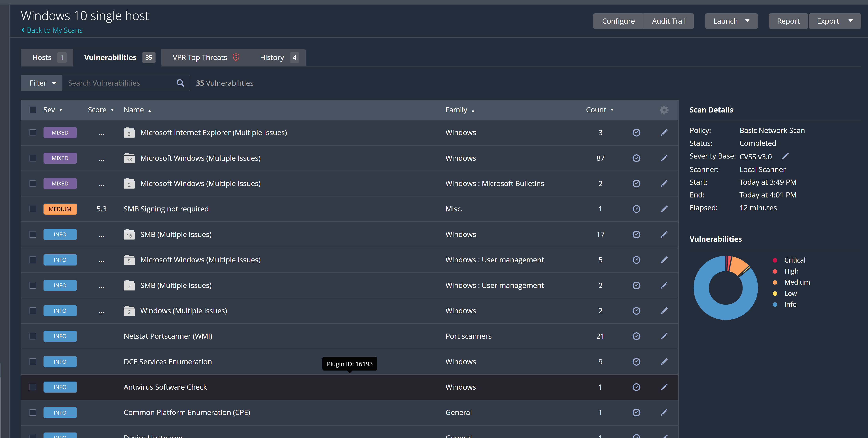Open the Launch dropdown menu
This screenshot has width=868, height=438.
[731, 21]
